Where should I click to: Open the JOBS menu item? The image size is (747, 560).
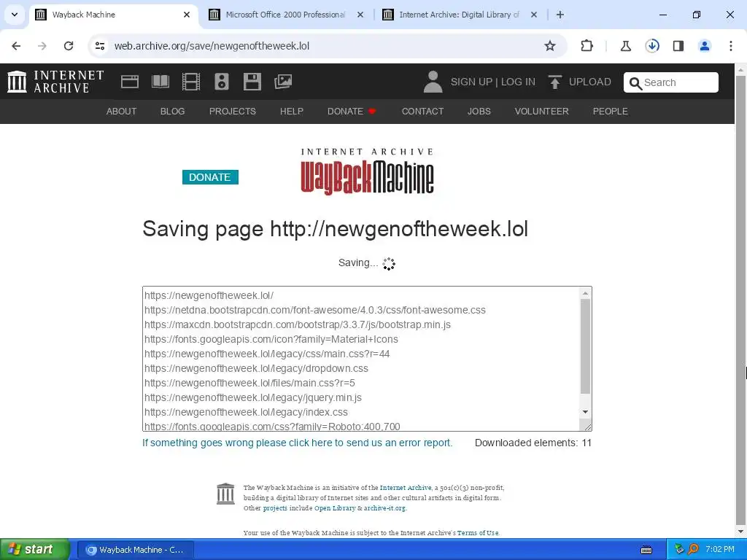(x=479, y=112)
